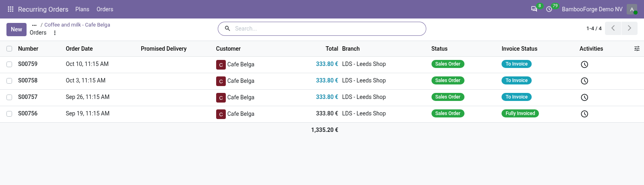Viewport: 644px width, 185px height.
Task: Click Oct 10, 11:15 AM date
Action: click(87, 64)
